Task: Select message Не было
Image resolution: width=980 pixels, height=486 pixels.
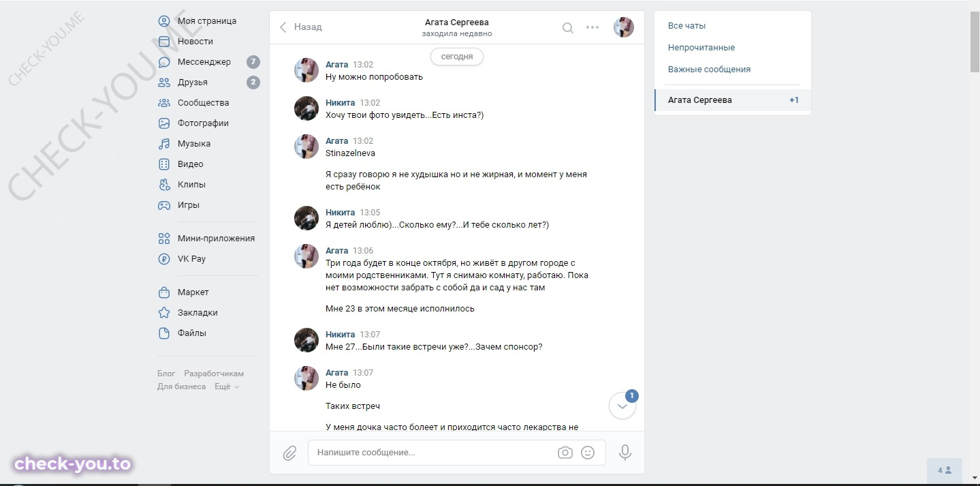Action: (343, 385)
